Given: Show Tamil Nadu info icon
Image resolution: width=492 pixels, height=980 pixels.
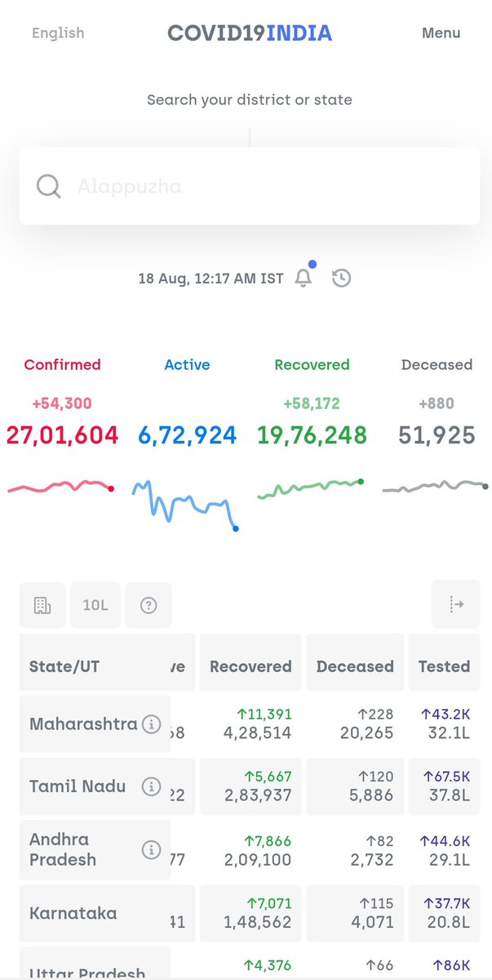Looking at the screenshot, I should (151, 786).
